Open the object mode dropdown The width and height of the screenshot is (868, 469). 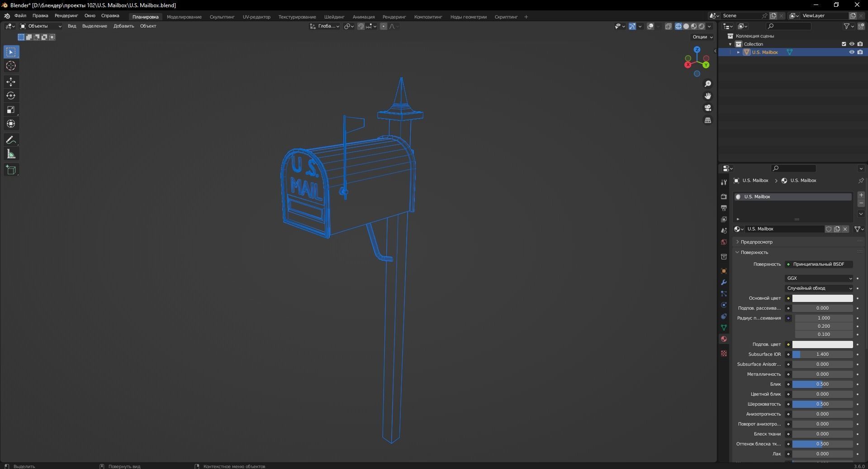[41, 26]
